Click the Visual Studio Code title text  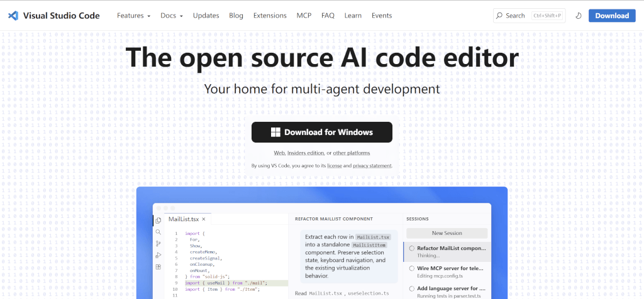pos(61,16)
